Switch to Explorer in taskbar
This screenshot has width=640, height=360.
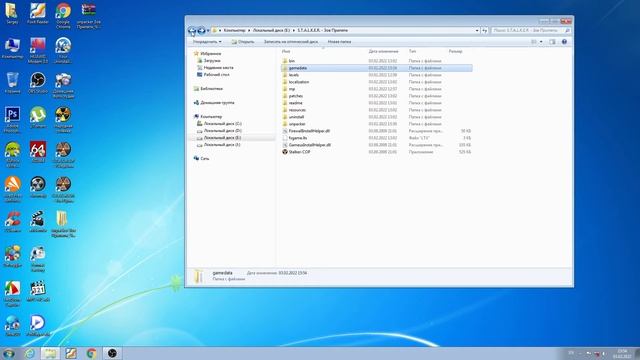[x=50, y=353]
